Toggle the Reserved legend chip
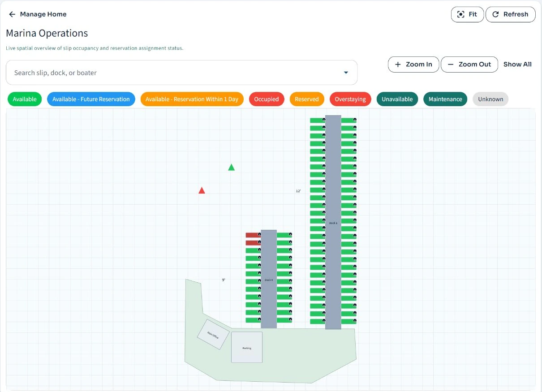 [x=307, y=99]
